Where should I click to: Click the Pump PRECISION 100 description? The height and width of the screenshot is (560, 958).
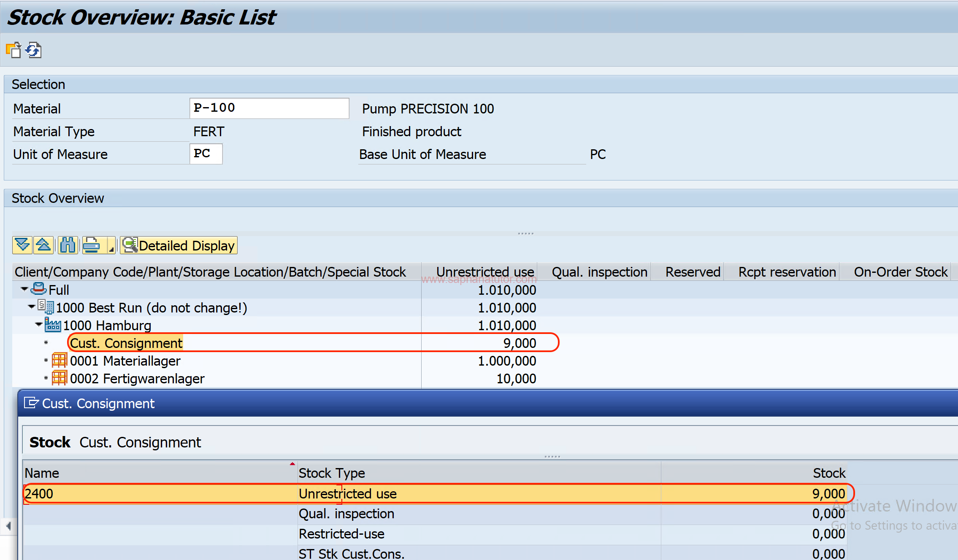428,109
